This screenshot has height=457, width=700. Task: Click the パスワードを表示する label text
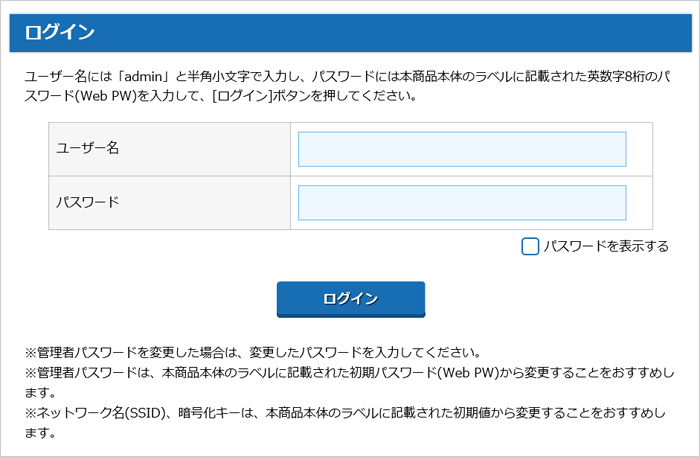click(x=606, y=246)
